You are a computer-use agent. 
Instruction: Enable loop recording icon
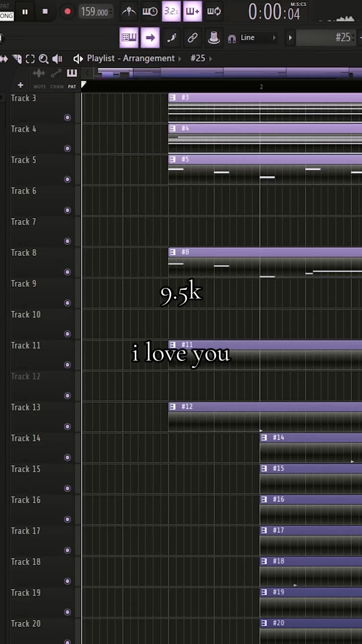click(x=214, y=11)
